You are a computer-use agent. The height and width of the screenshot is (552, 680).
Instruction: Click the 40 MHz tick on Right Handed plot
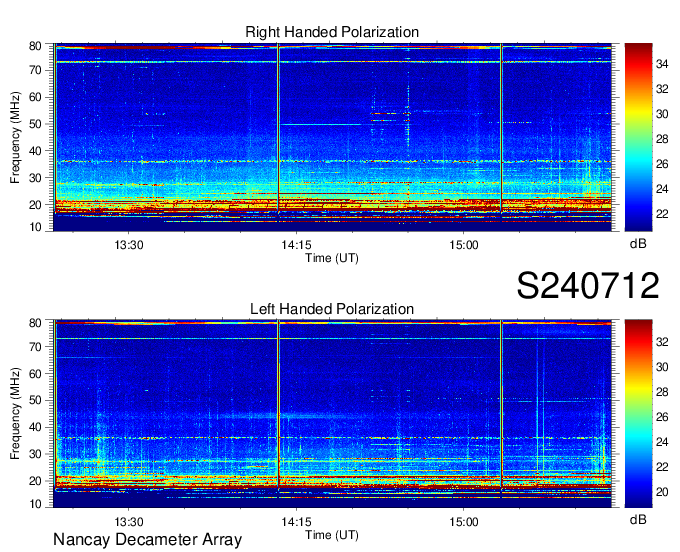(35, 151)
